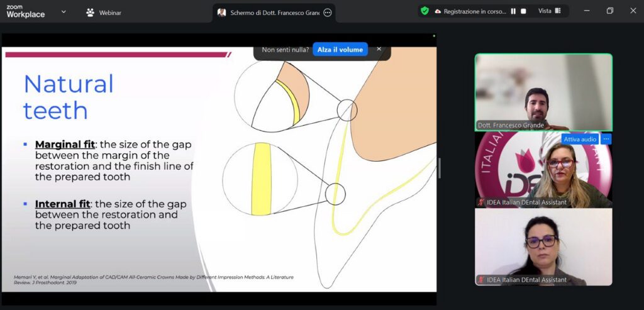Click the Alza il volume button

[x=340, y=50]
